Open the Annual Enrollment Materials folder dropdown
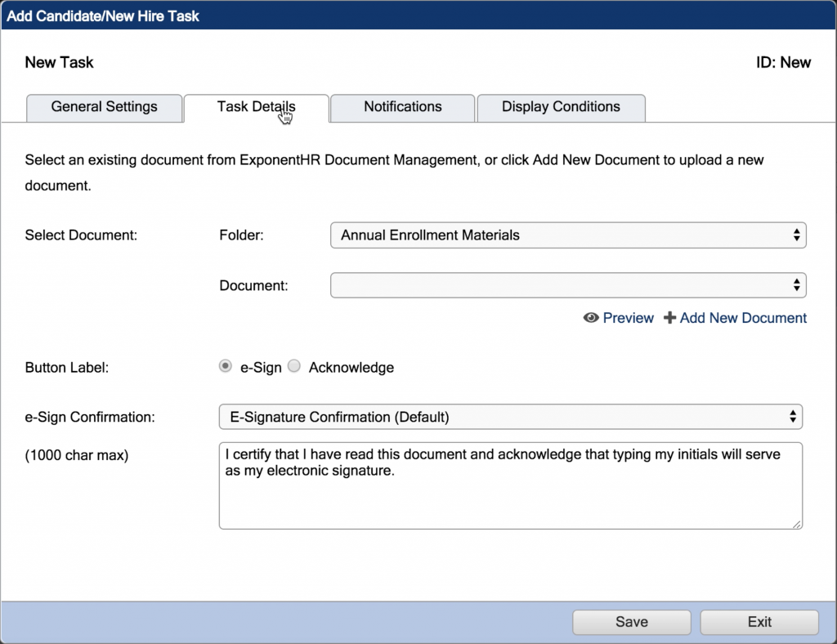Viewport: 837px width, 644px height. pyautogui.click(x=567, y=235)
